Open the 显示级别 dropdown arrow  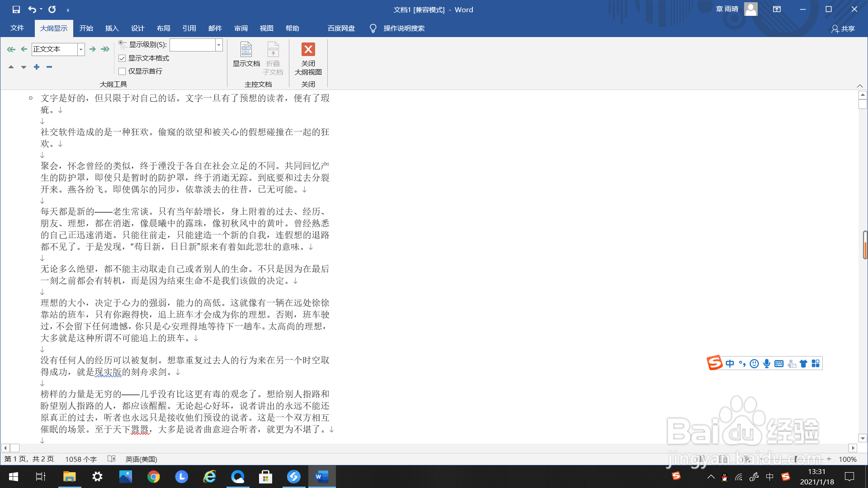(219, 45)
